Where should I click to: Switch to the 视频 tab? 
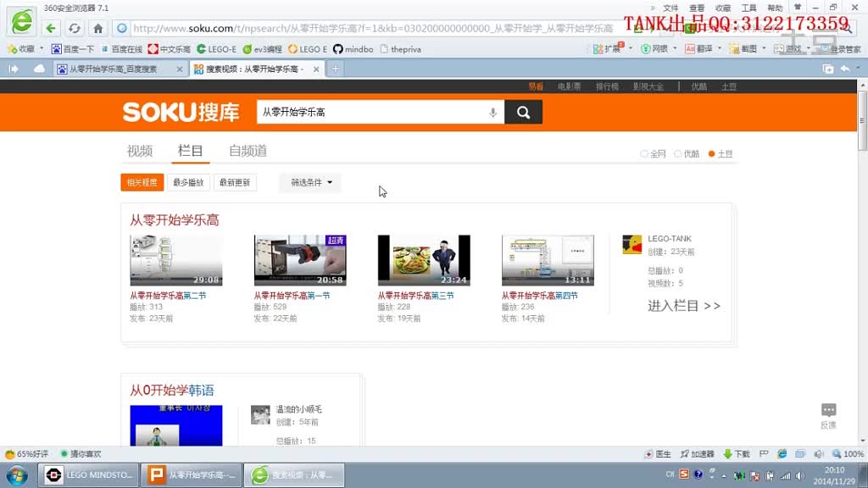[x=140, y=151]
